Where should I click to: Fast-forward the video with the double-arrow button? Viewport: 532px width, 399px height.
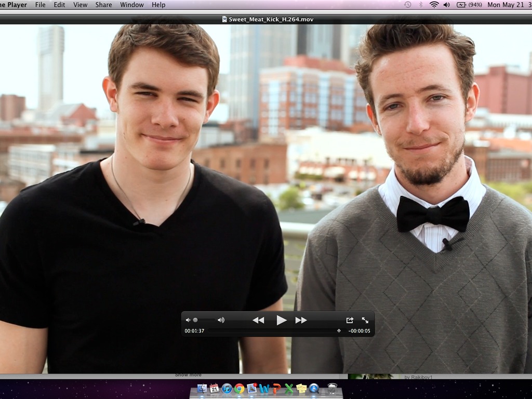point(301,320)
